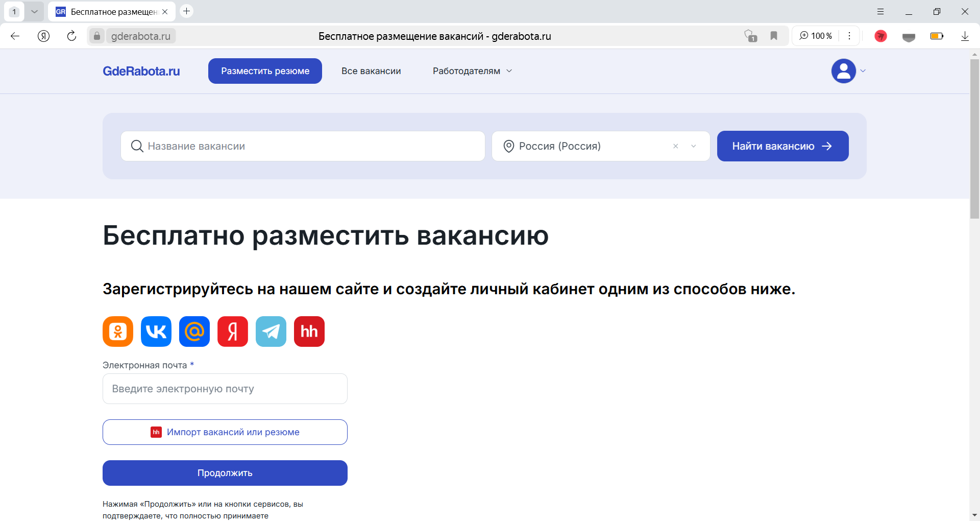Open zoom 100% indicator

[x=816, y=36]
